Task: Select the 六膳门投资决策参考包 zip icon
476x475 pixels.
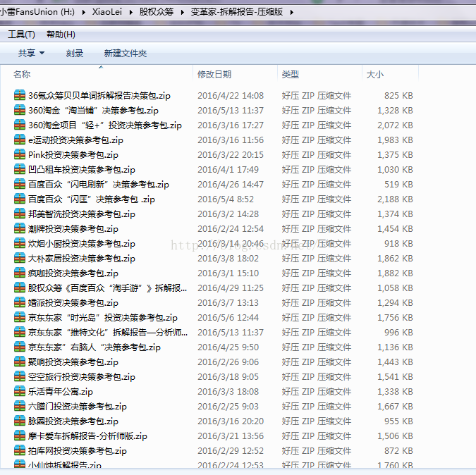Action: pos(20,406)
